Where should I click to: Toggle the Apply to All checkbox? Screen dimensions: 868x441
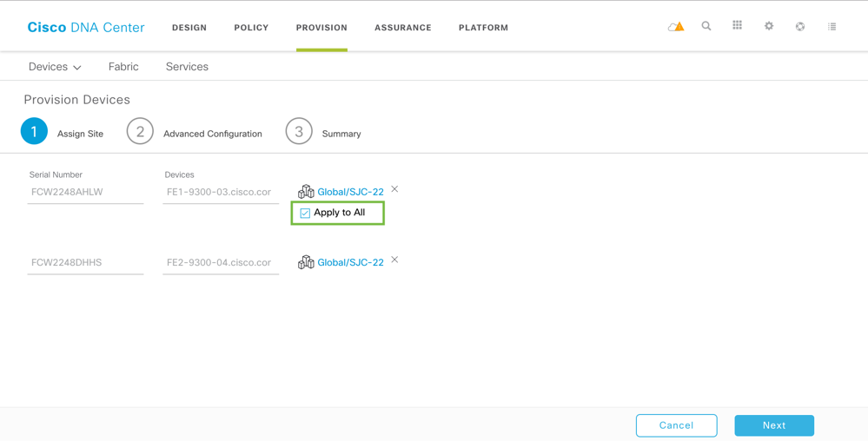[x=305, y=213]
